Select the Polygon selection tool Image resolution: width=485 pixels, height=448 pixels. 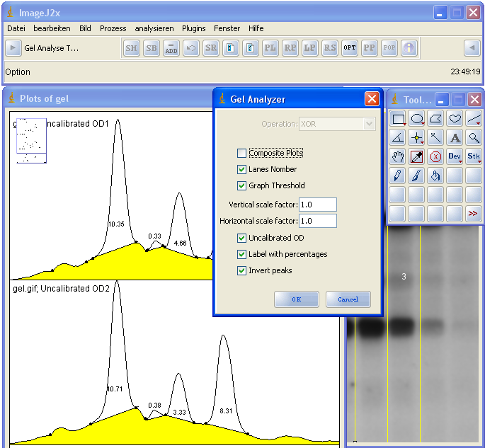(436, 119)
